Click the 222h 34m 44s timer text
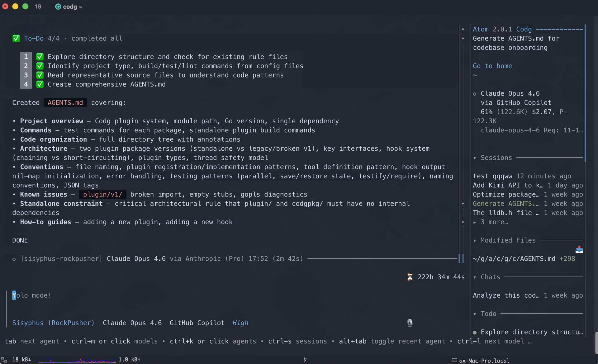The image size is (598, 364). (441, 277)
